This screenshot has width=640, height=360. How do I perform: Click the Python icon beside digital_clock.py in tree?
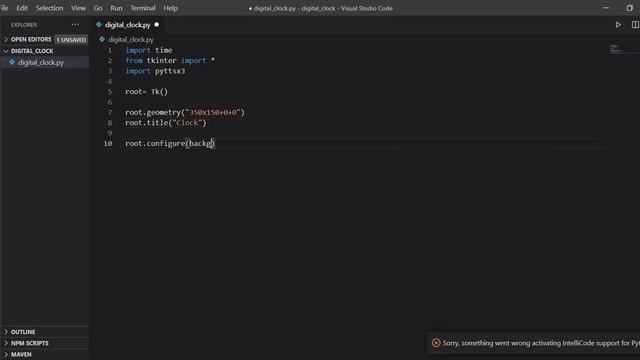point(12,62)
